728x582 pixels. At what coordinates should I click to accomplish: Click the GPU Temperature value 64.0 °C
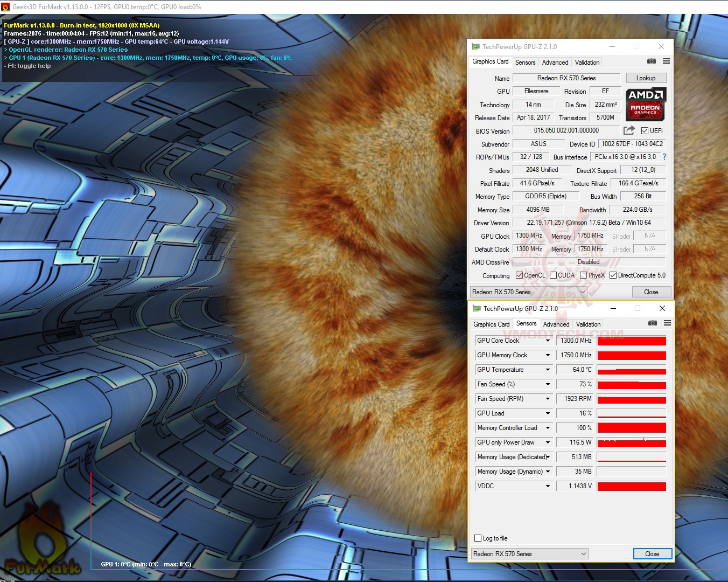[x=575, y=370]
